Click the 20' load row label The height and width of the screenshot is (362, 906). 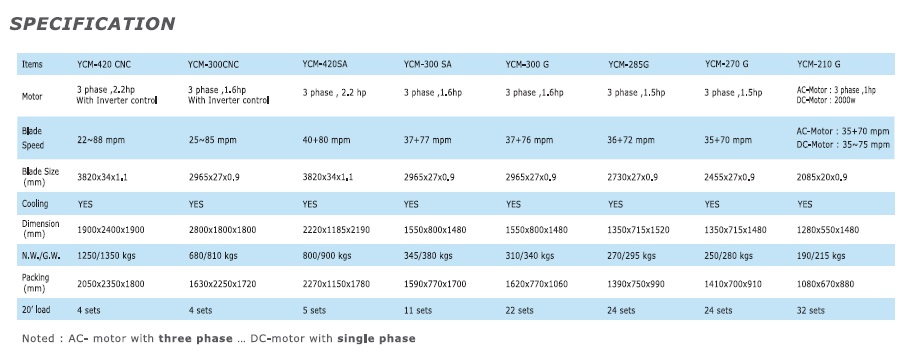[x=36, y=309]
